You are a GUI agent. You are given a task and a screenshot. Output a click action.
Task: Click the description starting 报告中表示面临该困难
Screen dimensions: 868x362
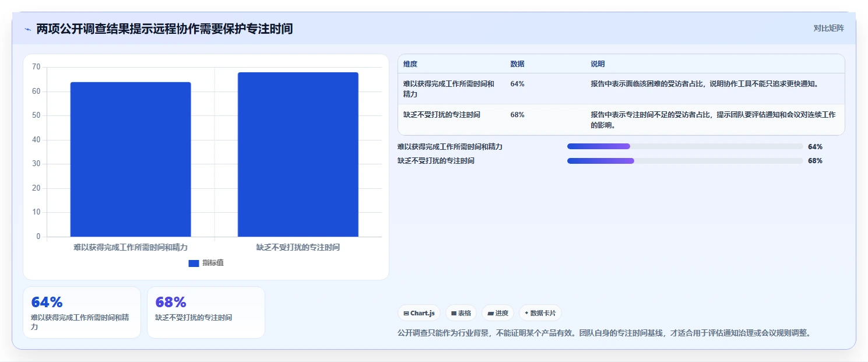pyautogui.click(x=705, y=84)
